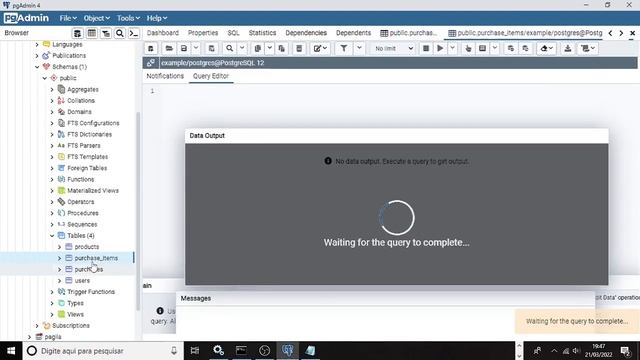Open the save options dropdown arrow
Screen dimensions: 640x360
[196, 49]
